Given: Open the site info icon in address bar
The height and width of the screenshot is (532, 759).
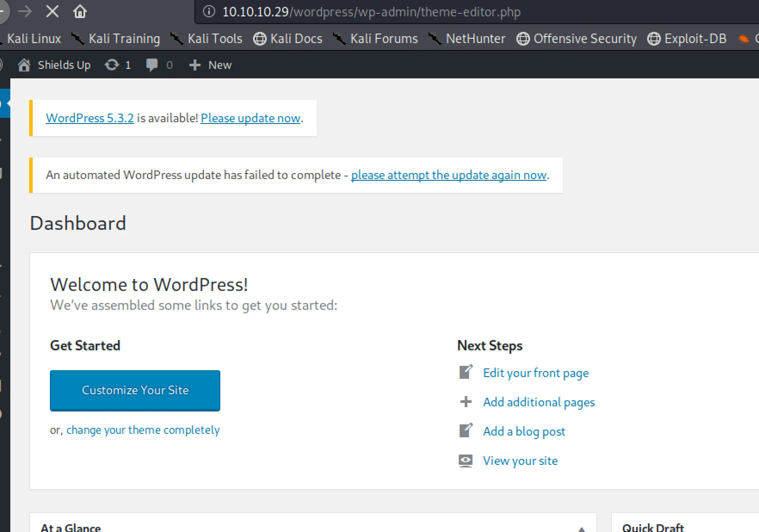Looking at the screenshot, I should click(209, 12).
